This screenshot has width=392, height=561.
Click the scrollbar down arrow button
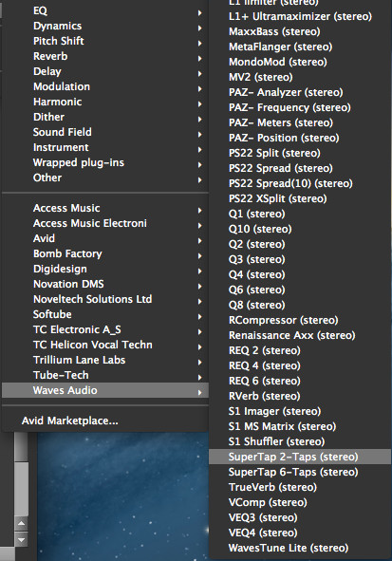[21, 539]
